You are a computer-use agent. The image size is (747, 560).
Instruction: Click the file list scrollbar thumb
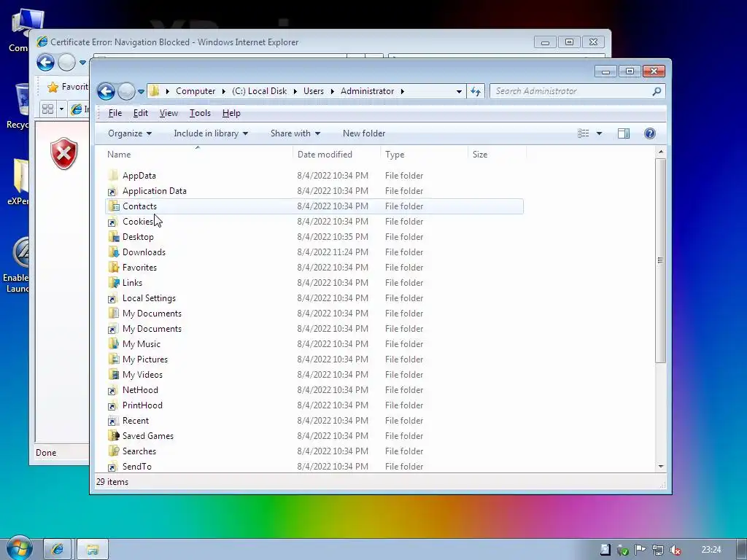(x=660, y=260)
